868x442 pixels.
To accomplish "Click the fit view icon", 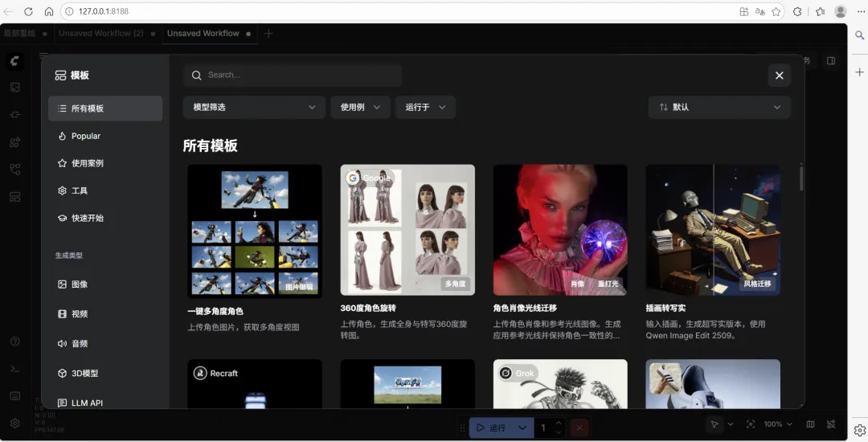I will tap(751, 424).
